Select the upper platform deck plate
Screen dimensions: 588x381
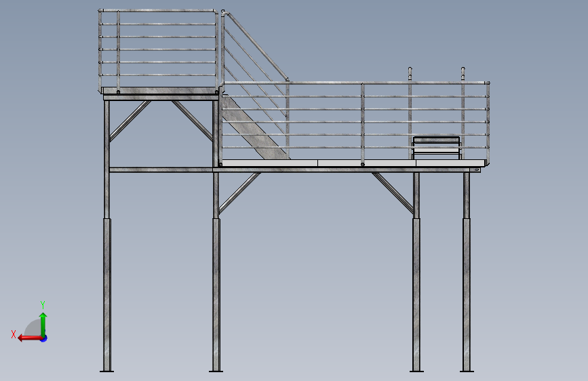pos(159,91)
